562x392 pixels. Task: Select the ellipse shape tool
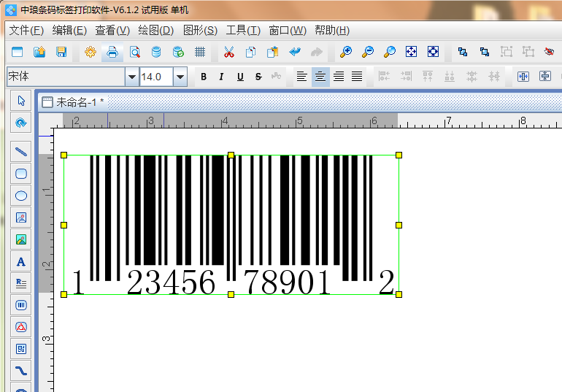click(x=21, y=196)
